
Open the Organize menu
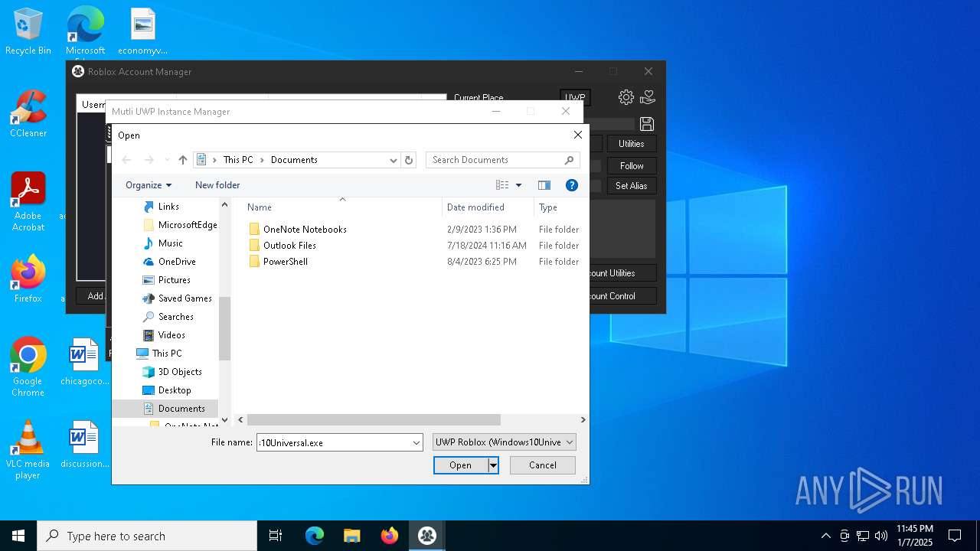pyautogui.click(x=149, y=185)
